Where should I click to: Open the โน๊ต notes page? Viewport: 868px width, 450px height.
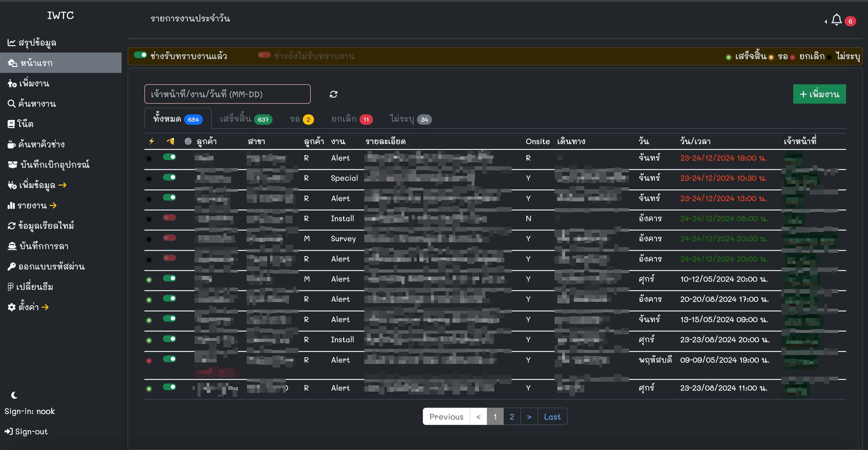pyautogui.click(x=20, y=124)
